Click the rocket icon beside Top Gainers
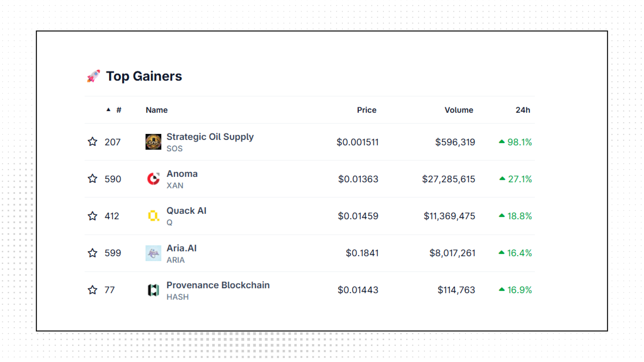This screenshot has height=362, width=644. point(94,76)
